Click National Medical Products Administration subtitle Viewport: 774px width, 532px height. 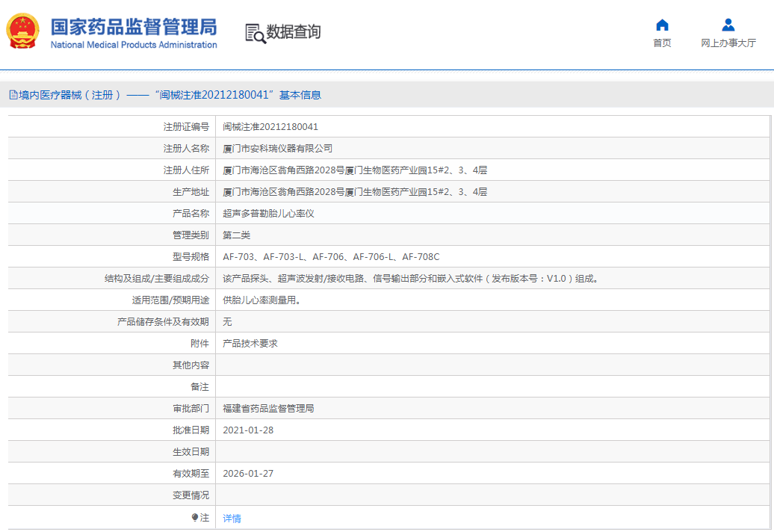pos(134,45)
